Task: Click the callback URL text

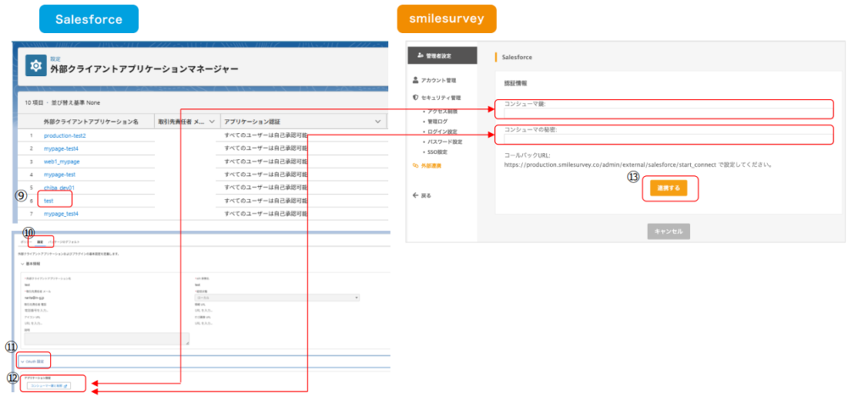Action: 637,164
